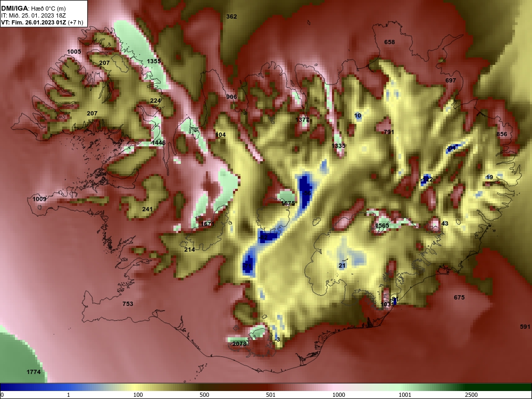Click the 241 value on the map
Screen dimensions: 532x399
pos(147,209)
